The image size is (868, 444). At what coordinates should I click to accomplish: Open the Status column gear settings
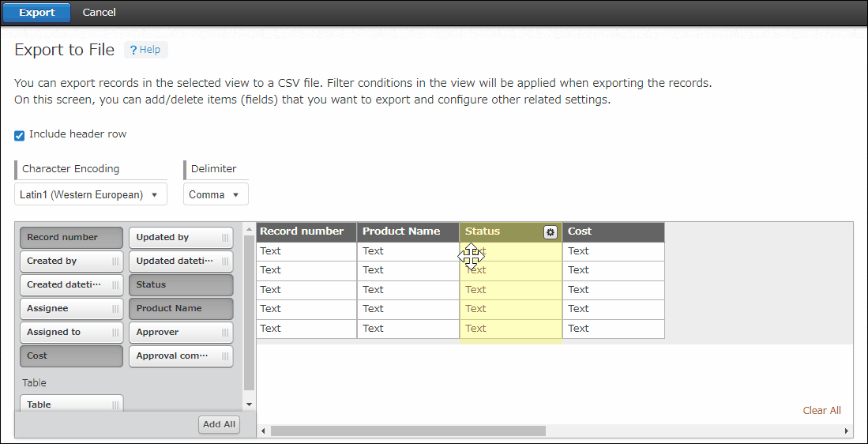pos(550,231)
